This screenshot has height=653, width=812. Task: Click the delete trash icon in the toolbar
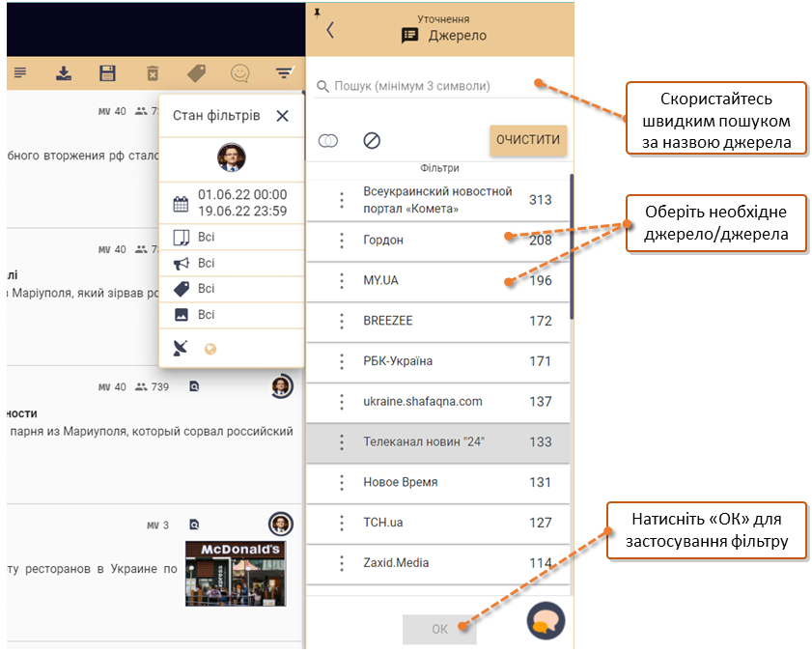coord(153,73)
